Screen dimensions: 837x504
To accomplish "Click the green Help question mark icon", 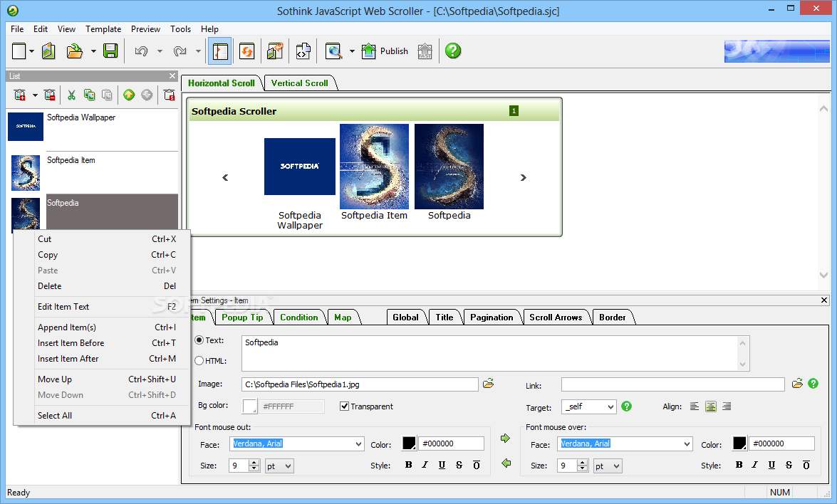I will (452, 51).
